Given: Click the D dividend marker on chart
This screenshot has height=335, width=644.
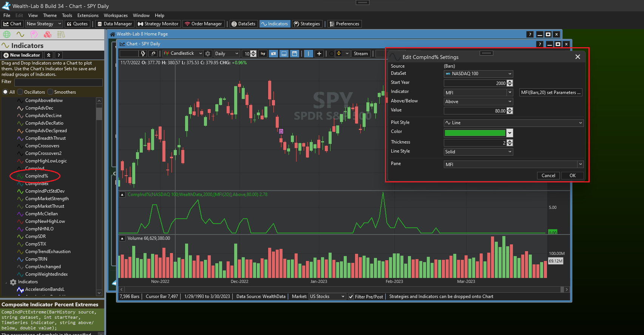Looking at the screenshot, I should point(281,131).
